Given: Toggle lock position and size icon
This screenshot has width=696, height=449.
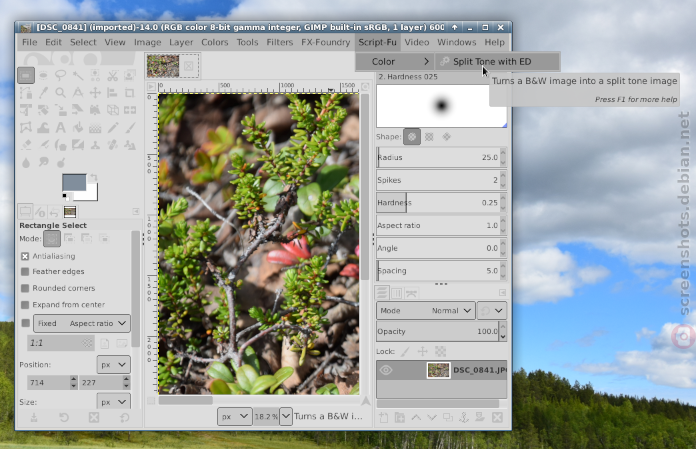Looking at the screenshot, I should coord(422,351).
